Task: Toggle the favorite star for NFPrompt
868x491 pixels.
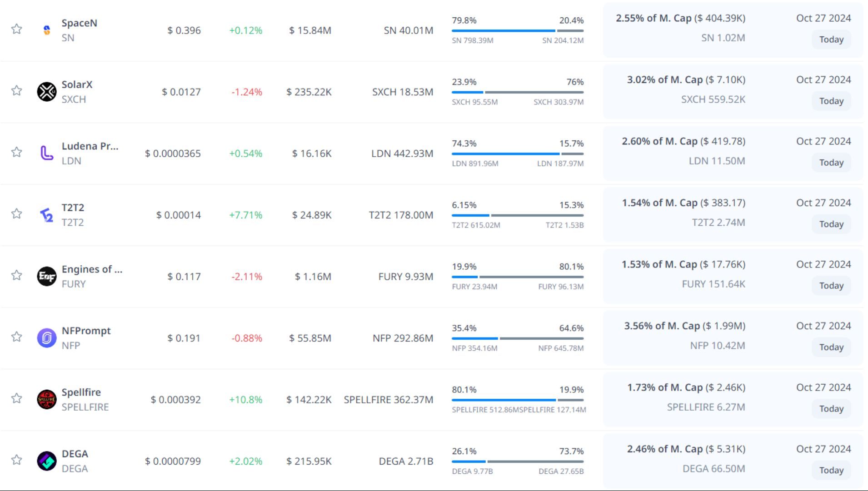Action: (17, 337)
